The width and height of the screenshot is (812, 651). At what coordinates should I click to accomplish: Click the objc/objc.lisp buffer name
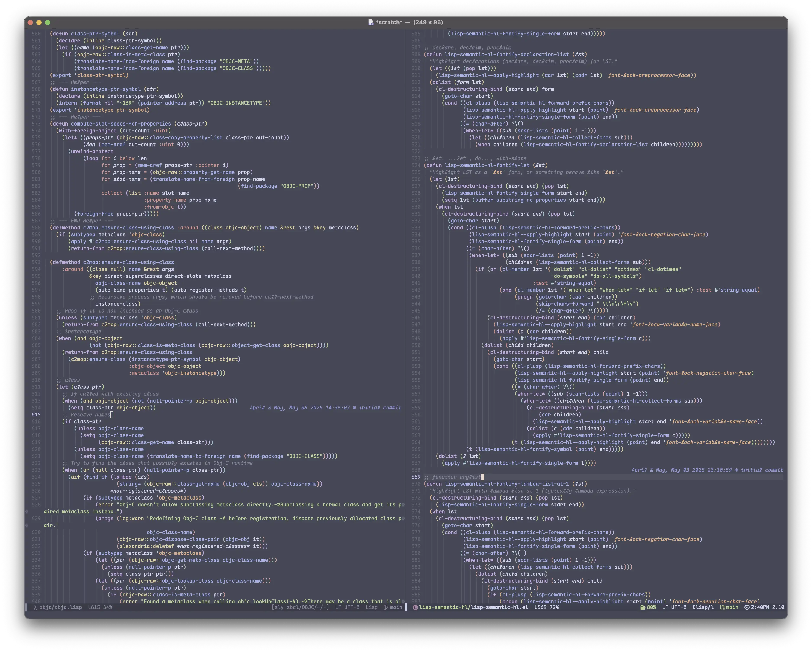click(x=60, y=607)
